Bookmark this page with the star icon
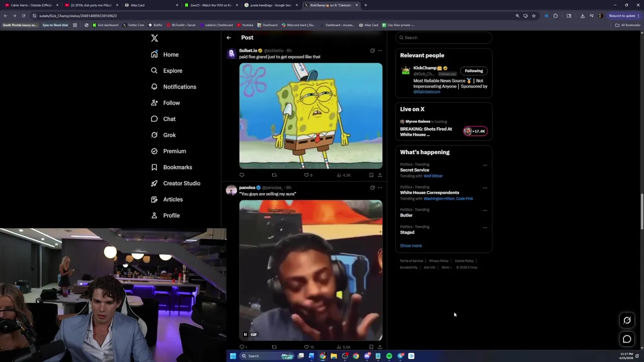The width and height of the screenshot is (644, 362). pyautogui.click(x=534, y=16)
